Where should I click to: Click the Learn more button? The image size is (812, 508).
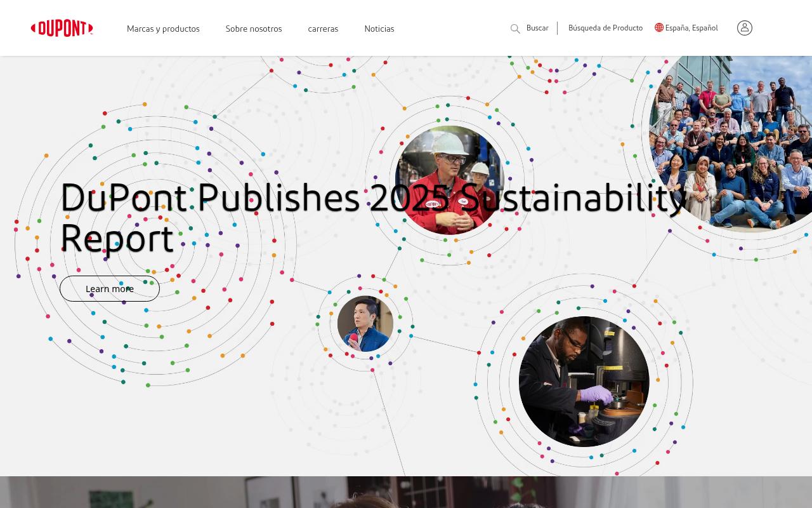pos(110,289)
